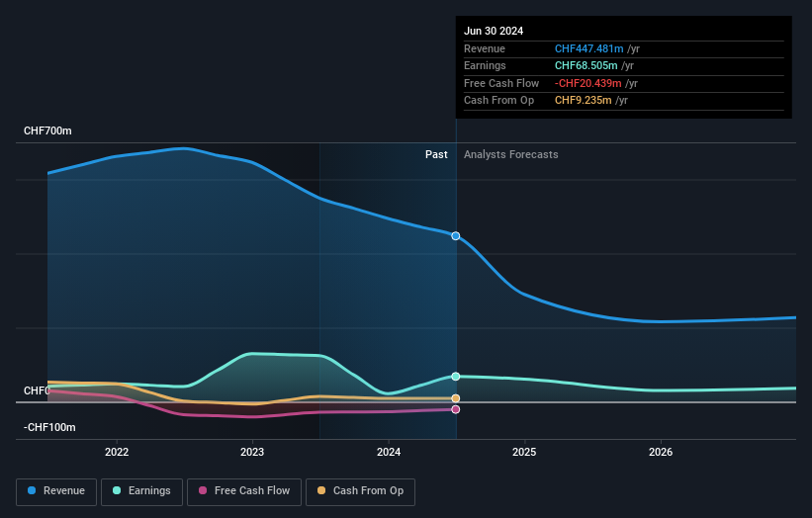
Task: Click the CHF9.235m cash from op value
Action: 584,101
